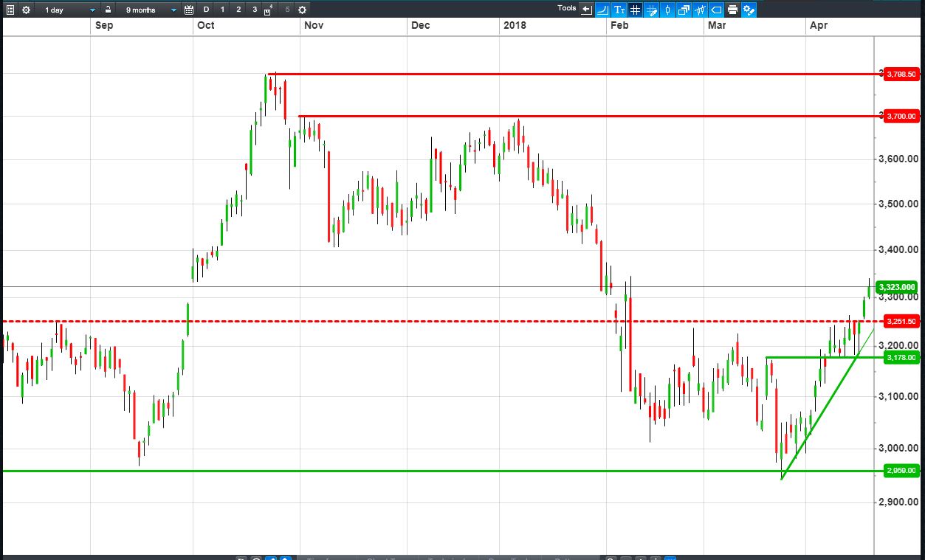Print the chart
This screenshot has height=560, width=925.
click(732, 10)
